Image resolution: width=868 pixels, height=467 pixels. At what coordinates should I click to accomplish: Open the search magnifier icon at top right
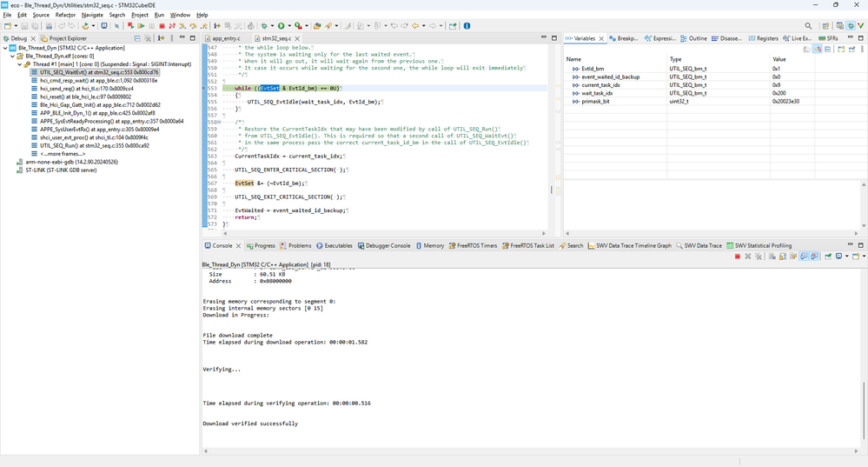coord(808,25)
